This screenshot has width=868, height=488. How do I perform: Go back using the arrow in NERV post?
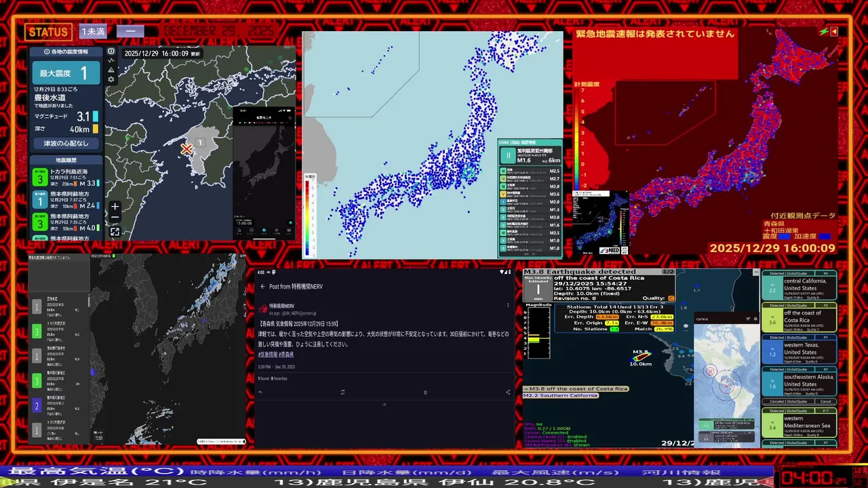click(x=262, y=287)
